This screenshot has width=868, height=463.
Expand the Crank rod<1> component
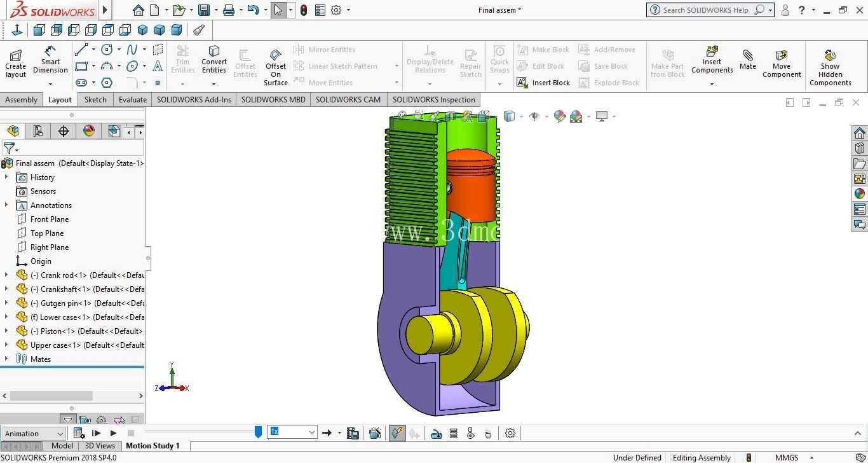tap(6, 275)
